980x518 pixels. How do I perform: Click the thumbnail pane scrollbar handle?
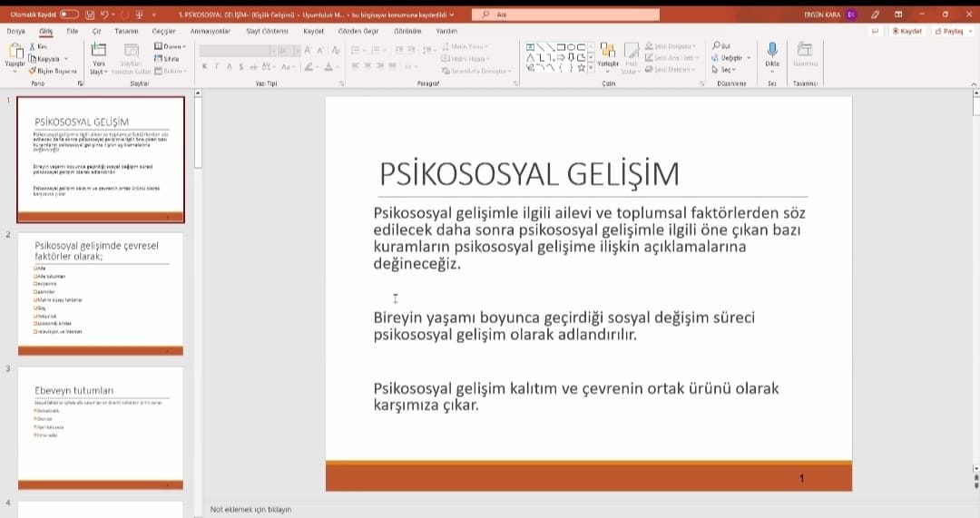coord(198,132)
